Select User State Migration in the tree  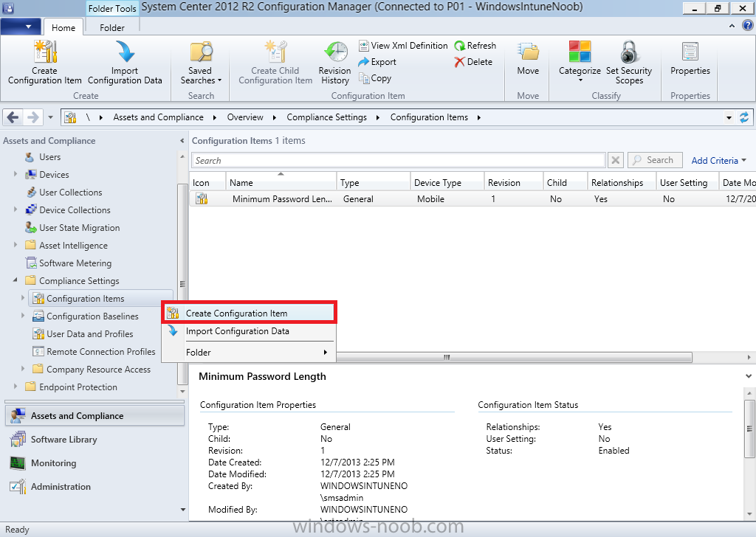(x=80, y=228)
